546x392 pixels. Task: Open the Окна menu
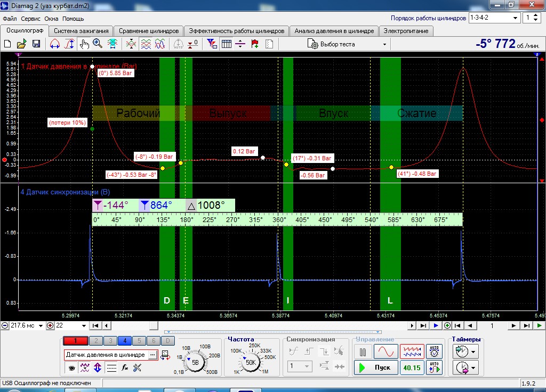(51, 19)
